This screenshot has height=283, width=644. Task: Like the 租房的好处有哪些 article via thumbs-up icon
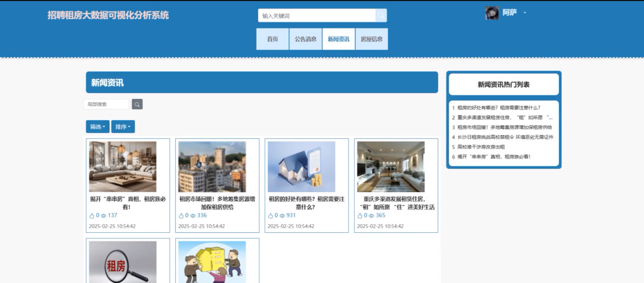tap(271, 216)
